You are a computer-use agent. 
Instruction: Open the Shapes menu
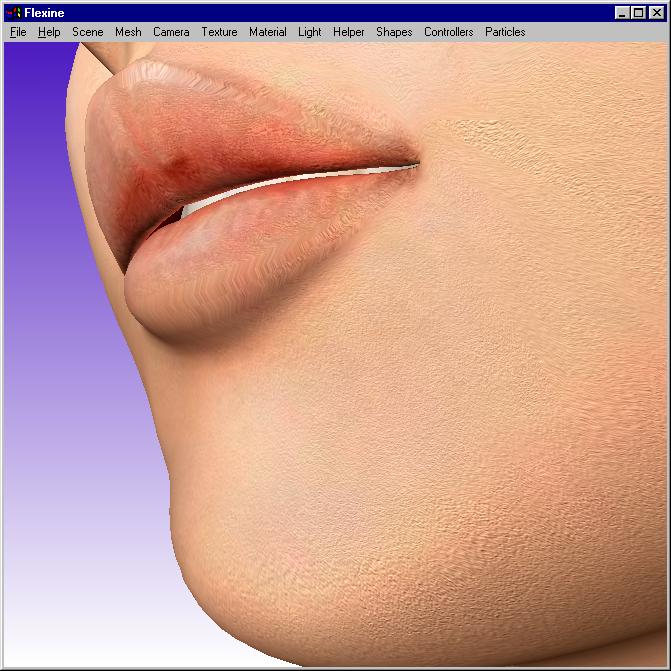[x=394, y=32]
